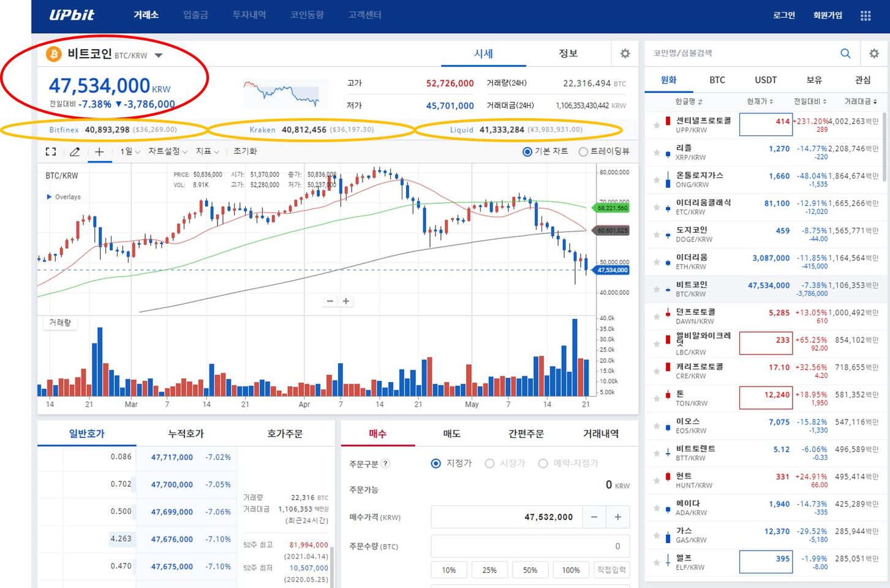The height and width of the screenshot is (588, 890).
Task: Switch coin list to USDT market tab
Action: pyautogui.click(x=766, y=80)
